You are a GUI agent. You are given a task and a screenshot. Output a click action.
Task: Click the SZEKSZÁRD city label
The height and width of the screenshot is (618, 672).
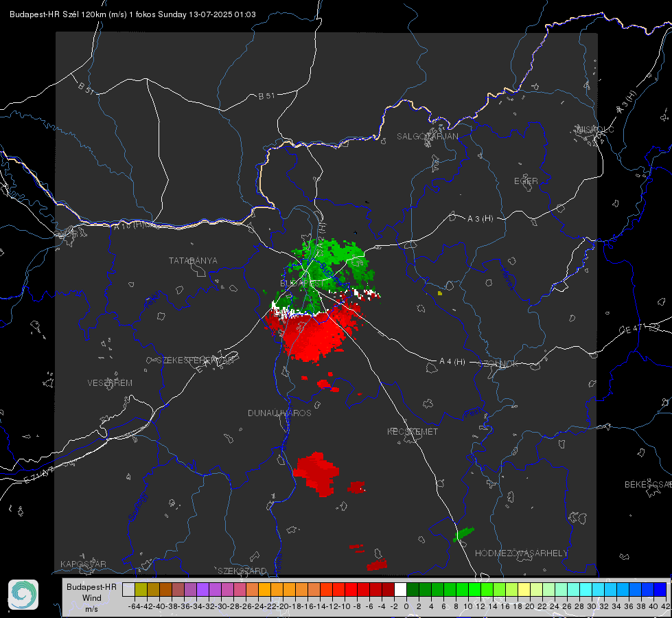pos(242,571)
